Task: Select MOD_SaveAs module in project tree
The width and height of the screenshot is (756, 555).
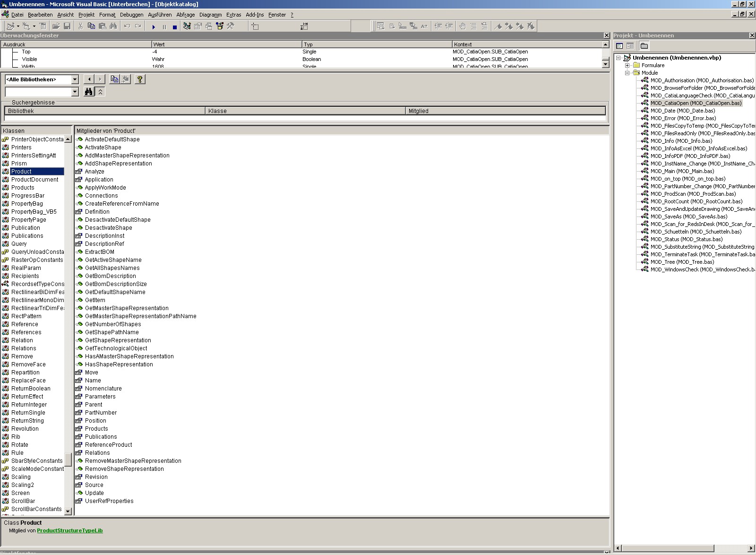Action: tap(688, 217)
